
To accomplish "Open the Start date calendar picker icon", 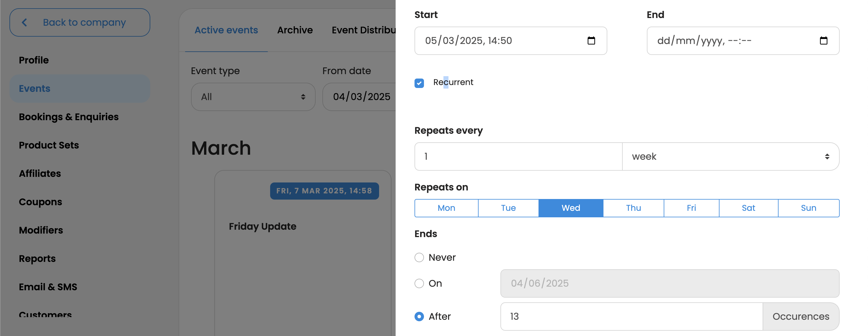I will click(591, 41).
